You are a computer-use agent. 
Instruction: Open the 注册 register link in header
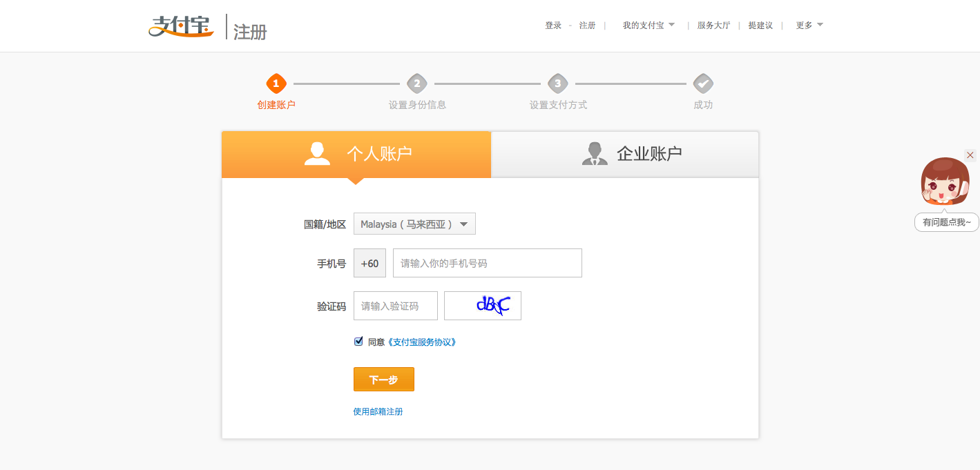(x=587, y=26)
